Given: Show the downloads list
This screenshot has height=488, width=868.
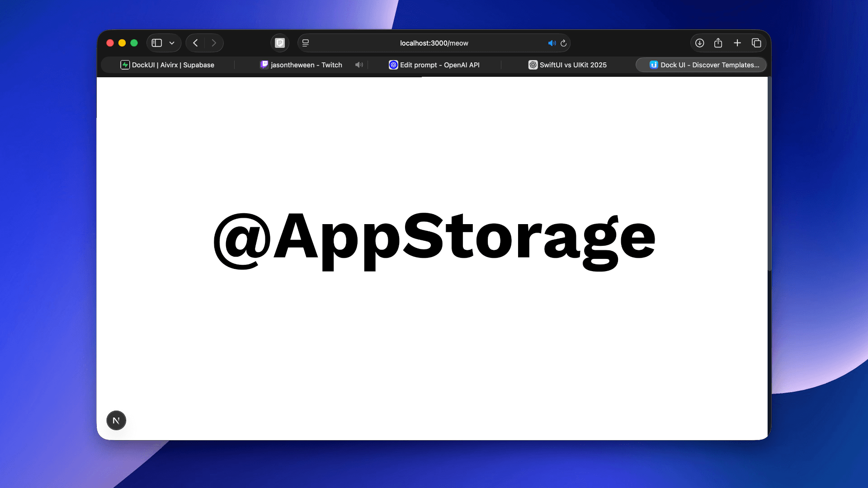Looking at the screenshot, I should (x=699, y=43).
